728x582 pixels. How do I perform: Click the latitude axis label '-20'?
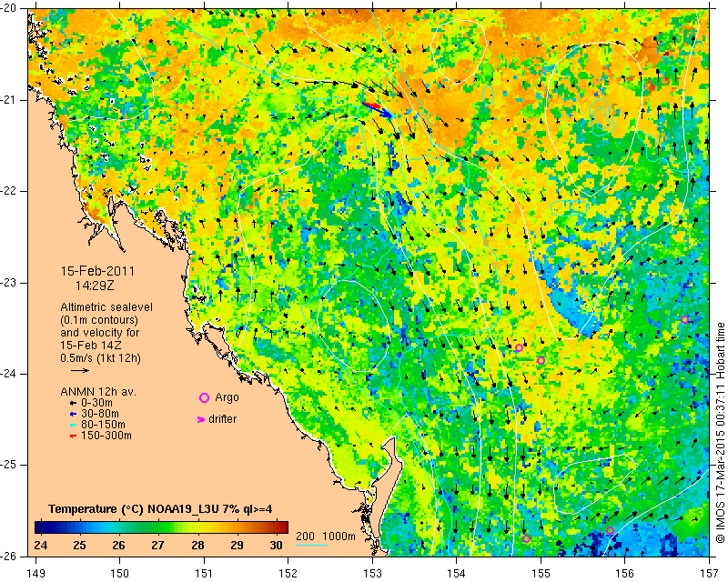tap(9, 8)
